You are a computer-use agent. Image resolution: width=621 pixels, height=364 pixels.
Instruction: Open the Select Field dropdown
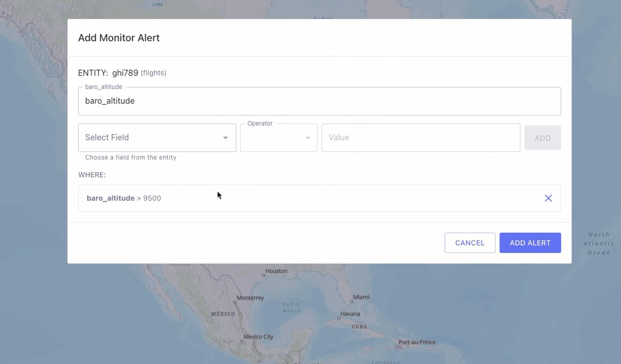point(157,138)
